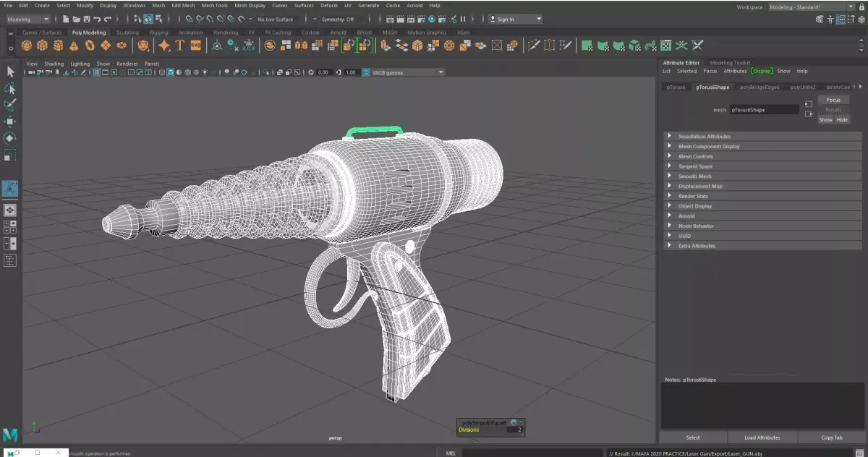Image resolution: width=868 pixels, height=457 pixels.
Task: Click the Super Shape star shelf icon
Action: coord(164,46)
